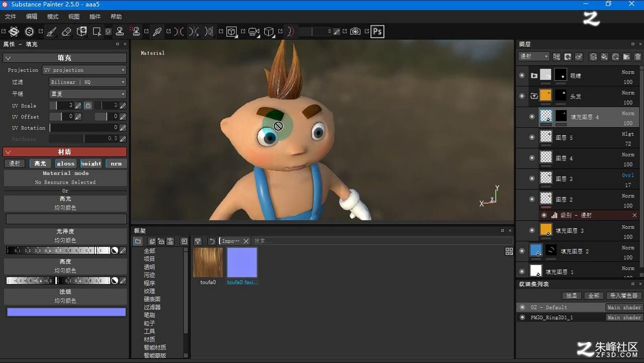The image size is (644, 363).
Task: Close the 级别 - 漫射 effect row
Action: pos(634,215)
